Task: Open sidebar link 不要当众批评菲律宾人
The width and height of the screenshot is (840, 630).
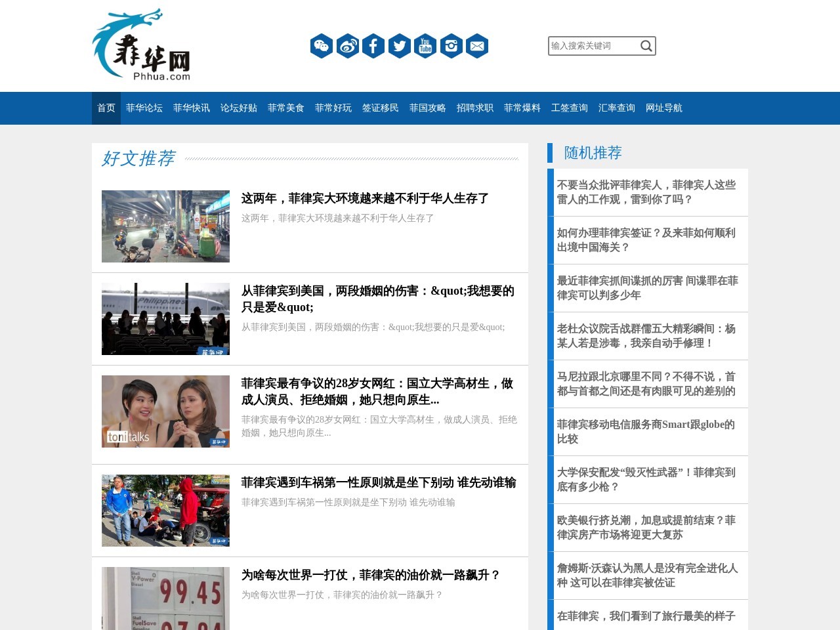Action: click(646, 192)
